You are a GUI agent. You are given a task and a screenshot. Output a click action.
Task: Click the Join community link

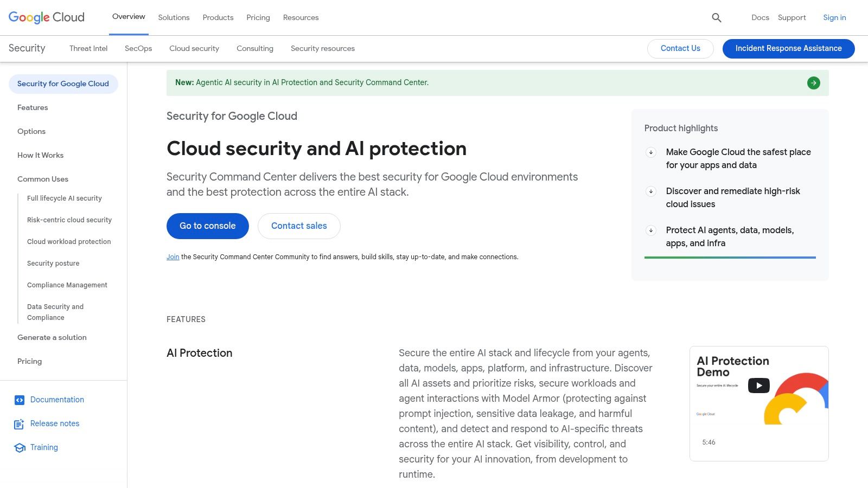pyautogui.click(x=173, y=256)
